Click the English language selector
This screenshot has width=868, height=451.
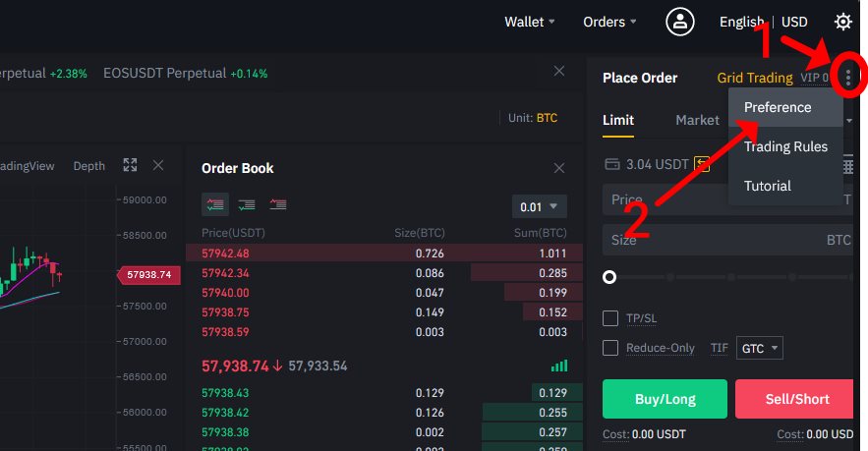[x=741, y=23]
